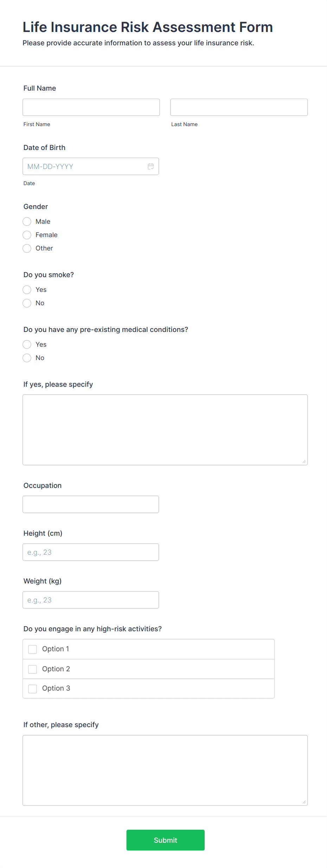Answer Yes to 'Do you smoke?'

tap(27, 289)
